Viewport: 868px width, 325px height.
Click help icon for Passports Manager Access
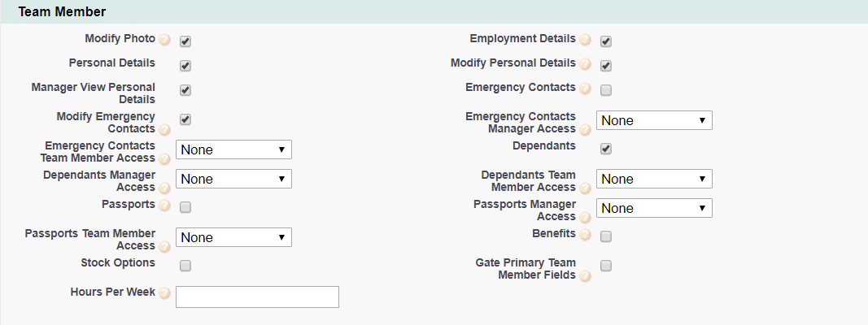coord(586,218)
